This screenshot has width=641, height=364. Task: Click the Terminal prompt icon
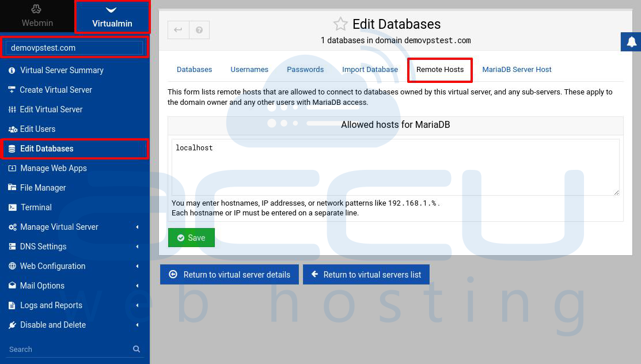pos(12,207)
